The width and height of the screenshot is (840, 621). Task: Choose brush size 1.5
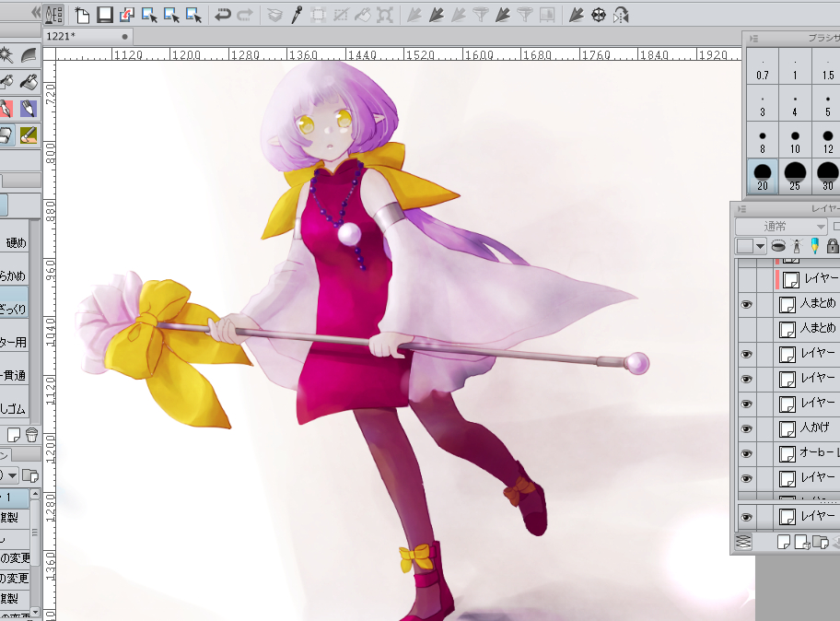tap(828, 66)
